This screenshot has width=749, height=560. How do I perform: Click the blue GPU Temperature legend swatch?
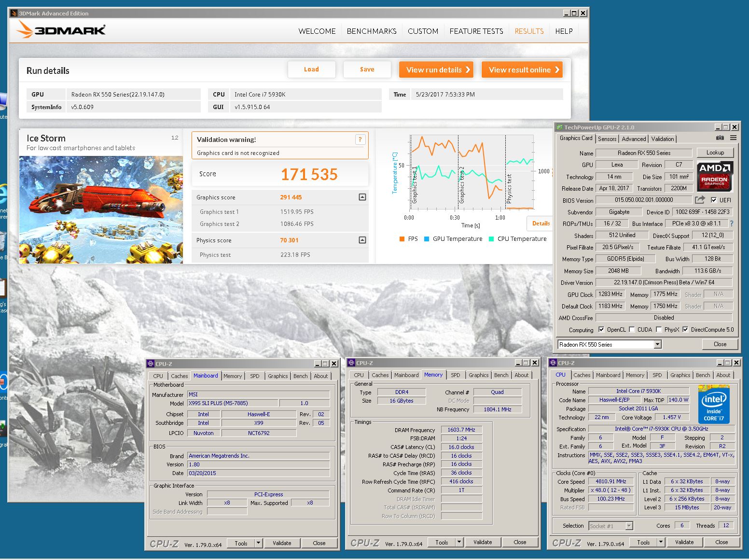[x=426, y=239]
